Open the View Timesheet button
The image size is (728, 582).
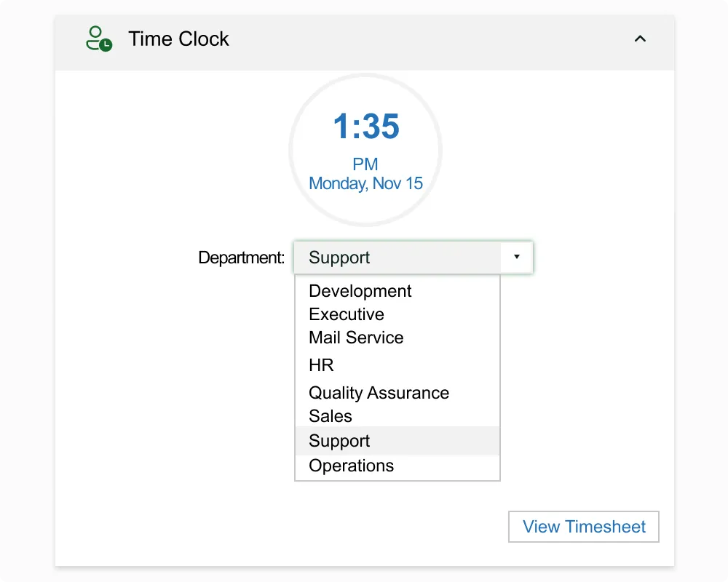coord(584,527)
